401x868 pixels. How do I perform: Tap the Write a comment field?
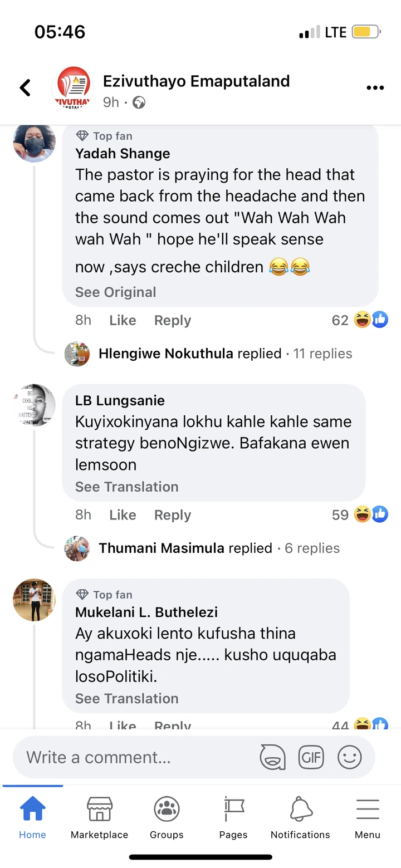point(134,757)
